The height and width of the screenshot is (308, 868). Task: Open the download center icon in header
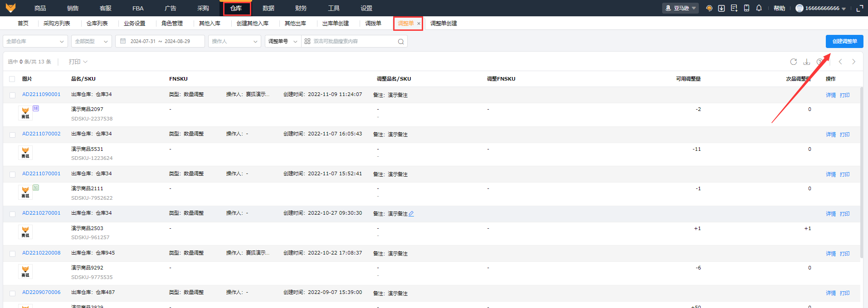coord(722,8)
